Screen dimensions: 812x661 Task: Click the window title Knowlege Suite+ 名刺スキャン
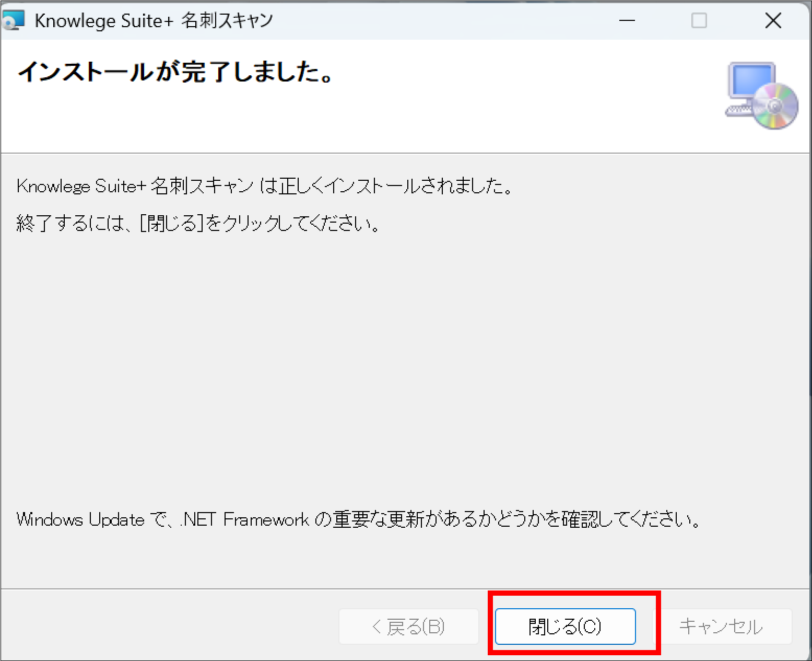(x=154, y=21)
